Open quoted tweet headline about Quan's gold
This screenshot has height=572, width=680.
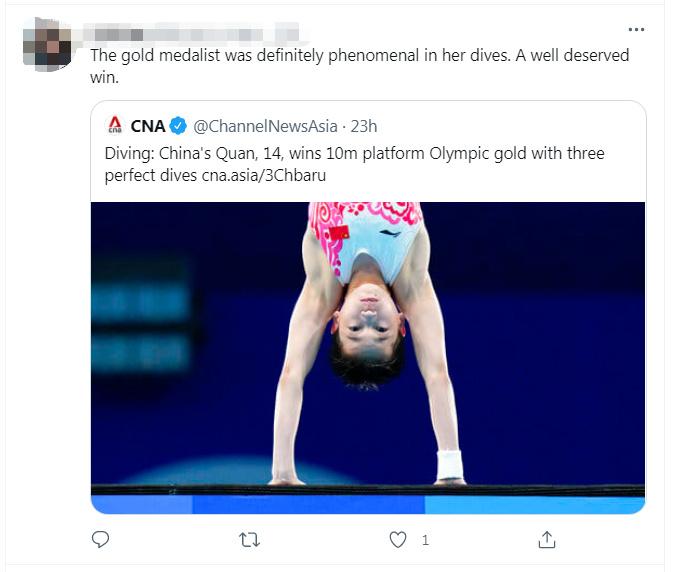tap(354, 154)
